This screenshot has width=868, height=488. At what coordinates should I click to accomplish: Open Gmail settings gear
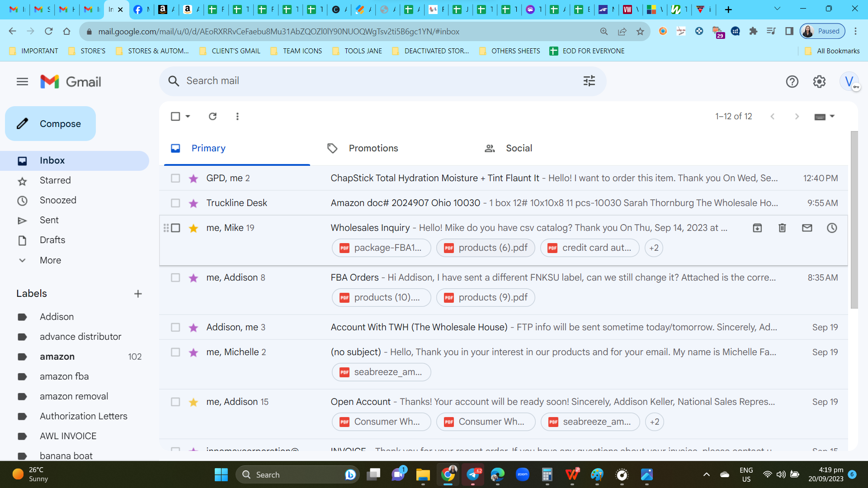[819, 82]
